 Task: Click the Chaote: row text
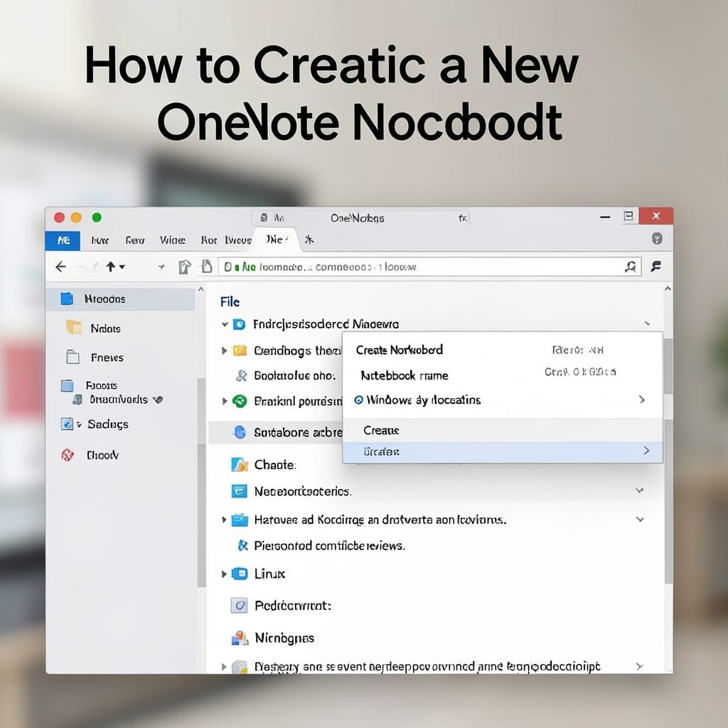point(275,465)
